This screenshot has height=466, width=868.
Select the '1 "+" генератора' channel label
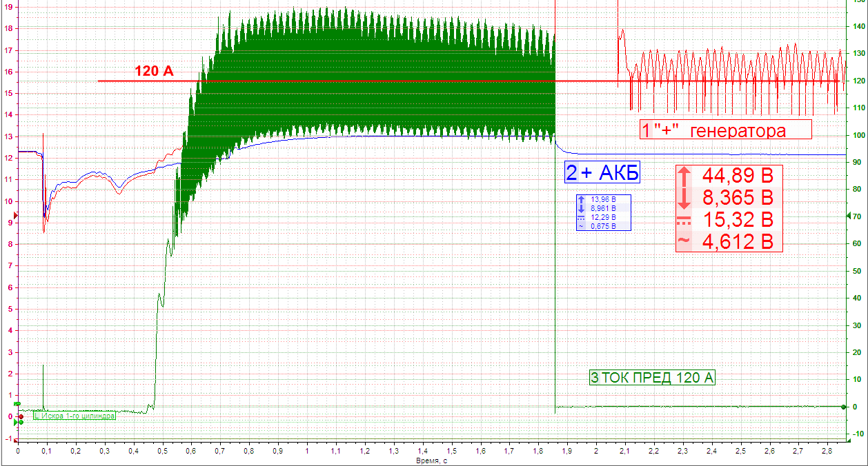pos(726,130)
